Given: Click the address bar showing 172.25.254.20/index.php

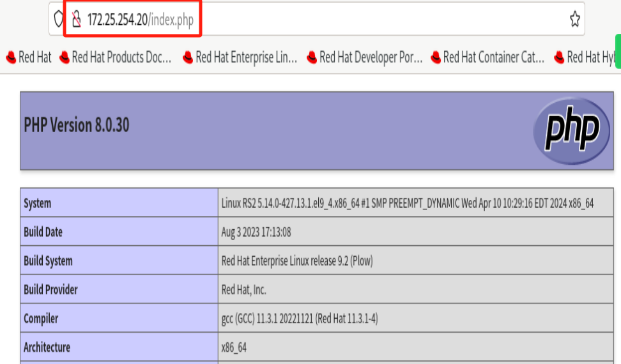Looking at the screenshot, I should pos(317,19).
